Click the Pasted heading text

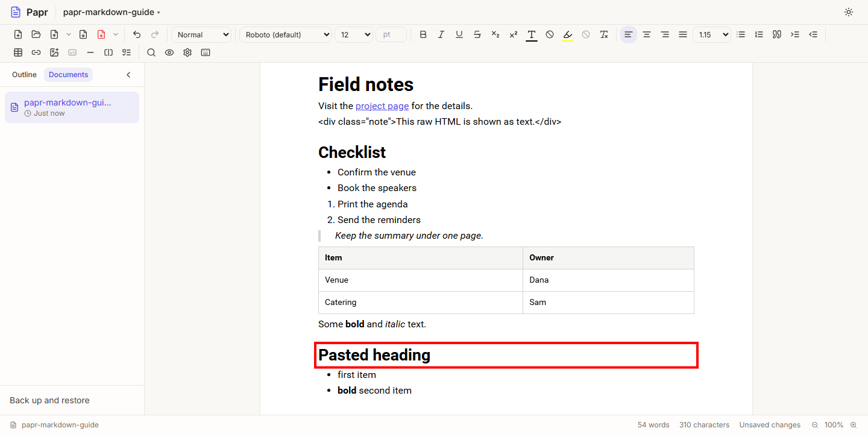click(374, 355)
